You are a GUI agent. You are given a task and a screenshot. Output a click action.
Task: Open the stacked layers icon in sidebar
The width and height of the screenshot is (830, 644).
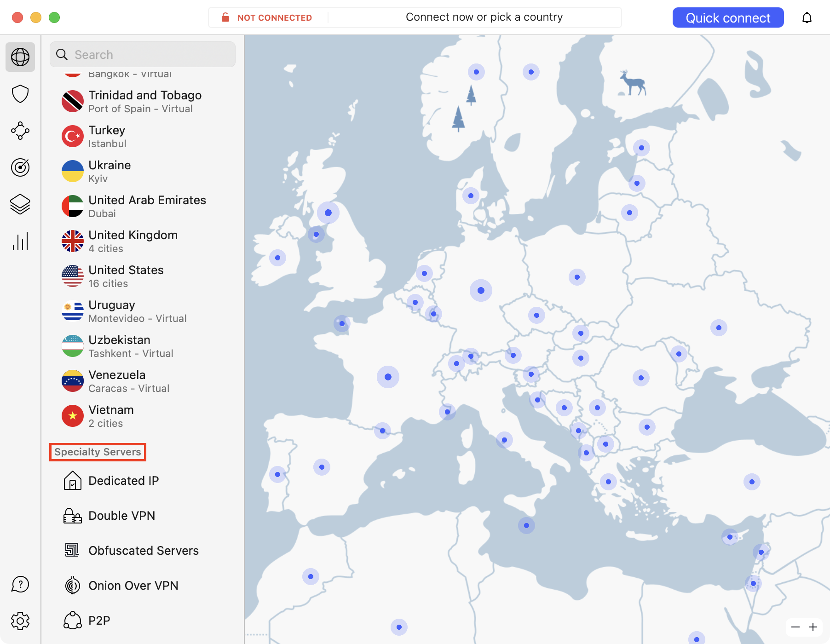coord(20,204)
